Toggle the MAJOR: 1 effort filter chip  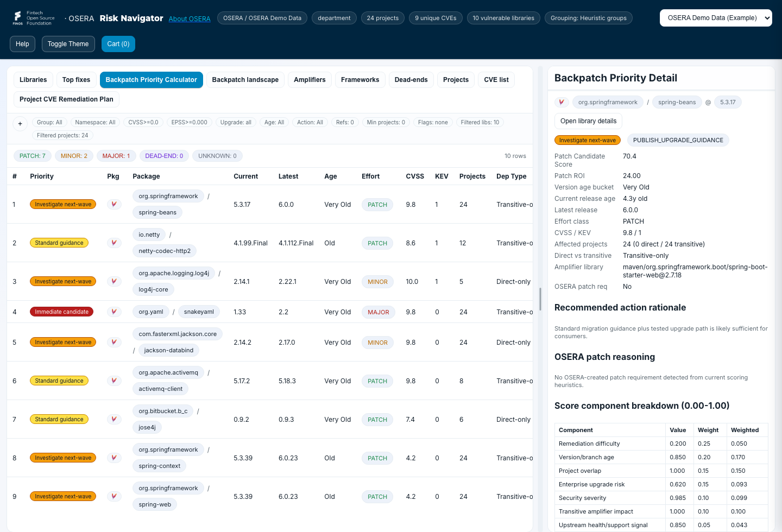tap(116, 156)
